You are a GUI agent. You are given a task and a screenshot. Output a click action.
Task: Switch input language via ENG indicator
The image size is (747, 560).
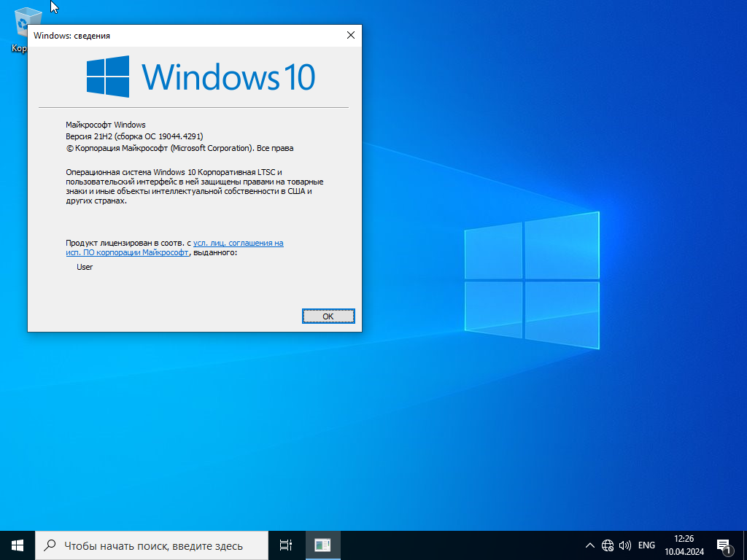pyautogui.click(x=646, y=545)
